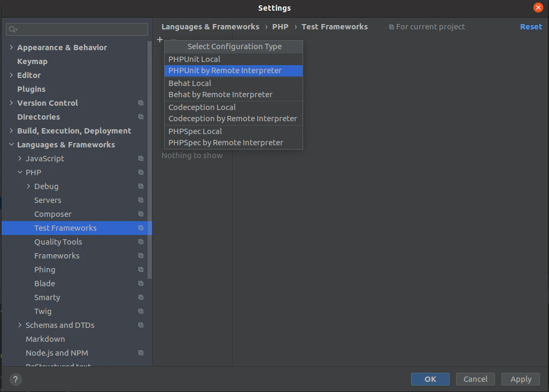
Task: Open Servers settings under PHP
Action: click(x=48, y=200)
